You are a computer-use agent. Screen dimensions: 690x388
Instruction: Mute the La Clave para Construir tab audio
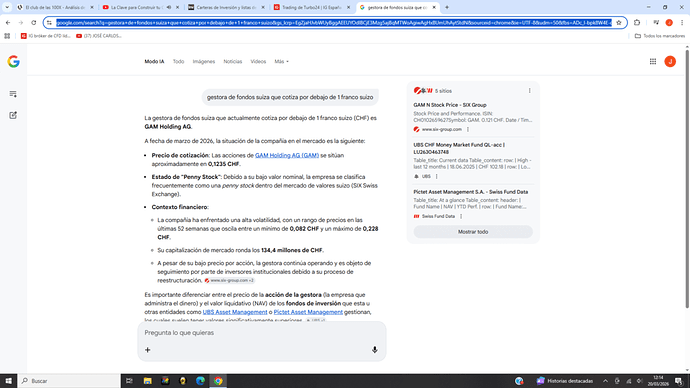169,7
